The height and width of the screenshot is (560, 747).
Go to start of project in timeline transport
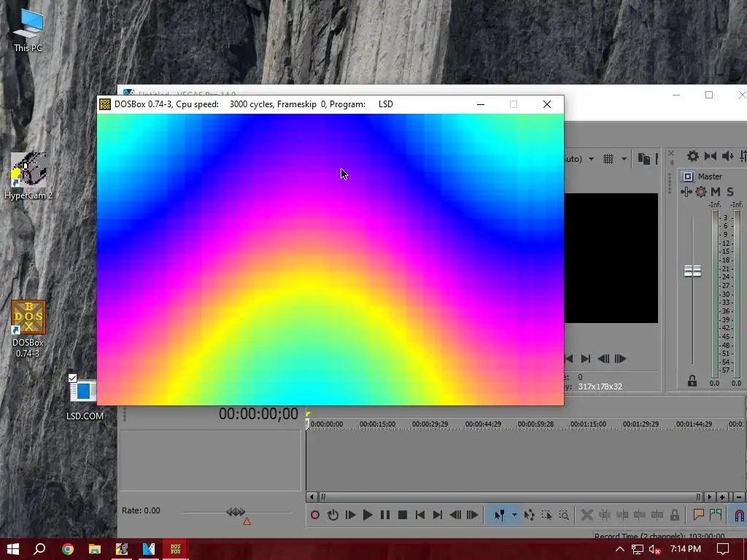pos(419,515)
